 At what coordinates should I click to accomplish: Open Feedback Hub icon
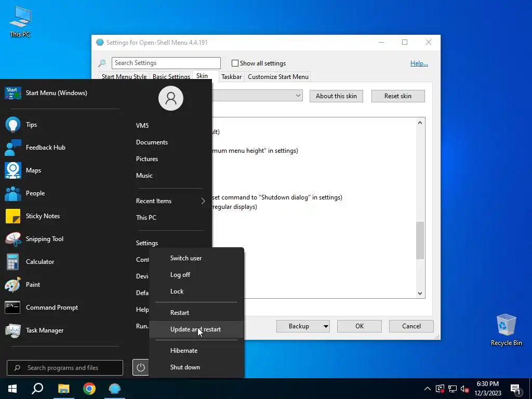pyautogui.click(x=13, y=147)
